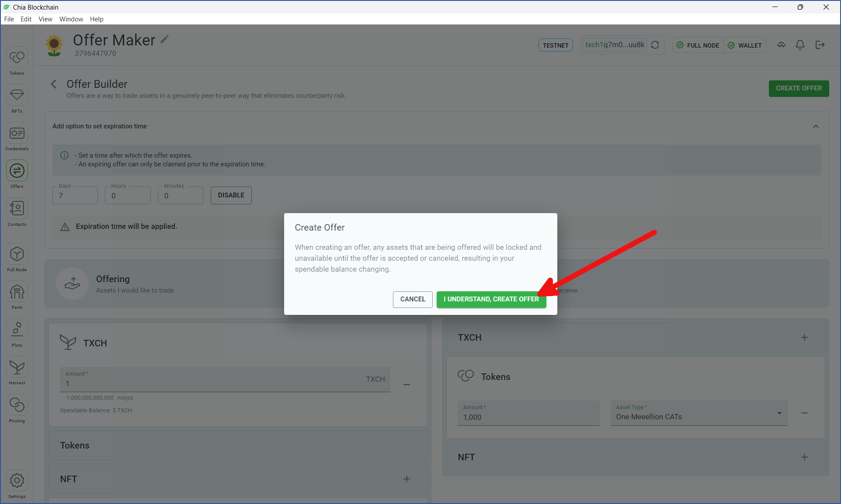The width and height of the screenshot is (841, 504).
Task: Click the Minutes input field
Action: point(181,196)
